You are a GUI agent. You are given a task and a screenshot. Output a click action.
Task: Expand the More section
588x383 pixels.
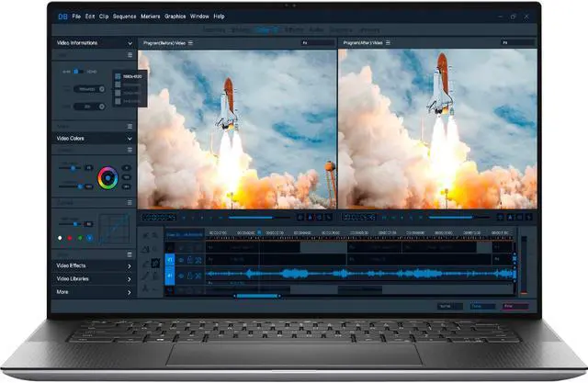point(130,291)
